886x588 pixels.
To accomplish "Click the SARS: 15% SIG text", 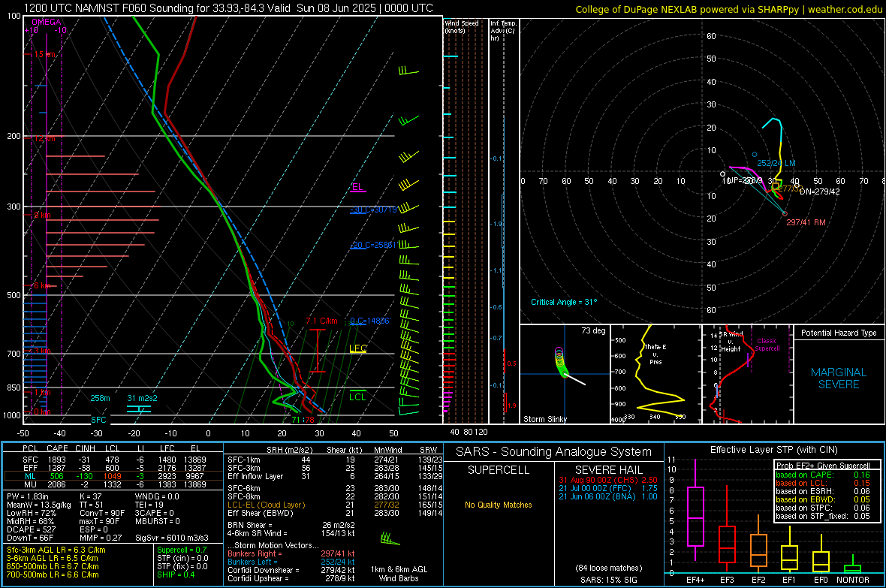I will (608, 580).
